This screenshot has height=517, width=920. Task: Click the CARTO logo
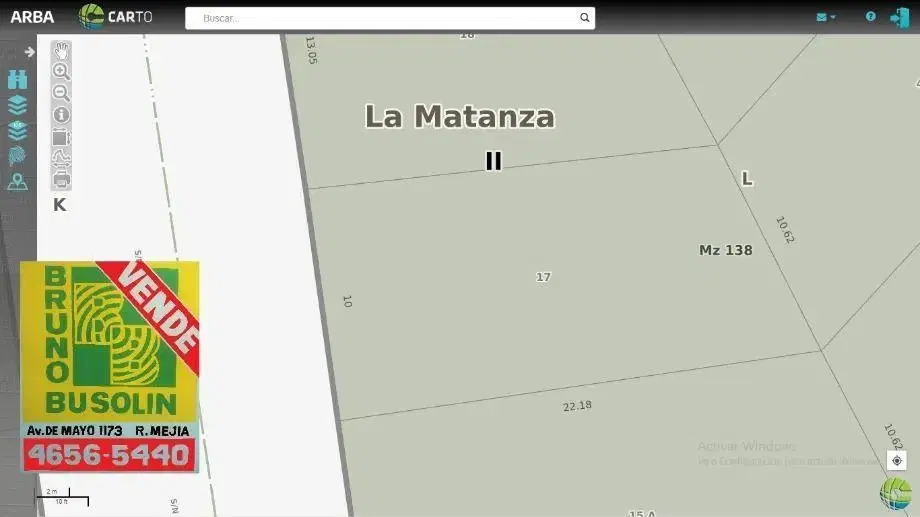tap(116, 16)
